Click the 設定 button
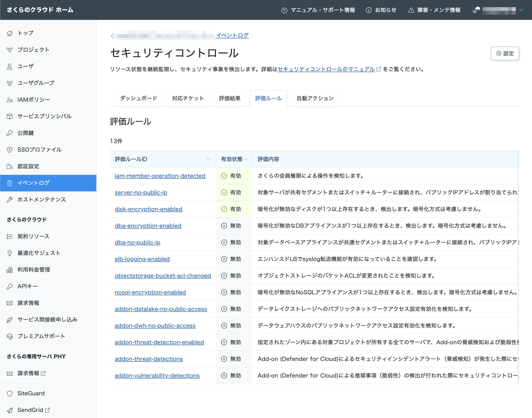This screenshot has height=418, width=532. (505, 53)
